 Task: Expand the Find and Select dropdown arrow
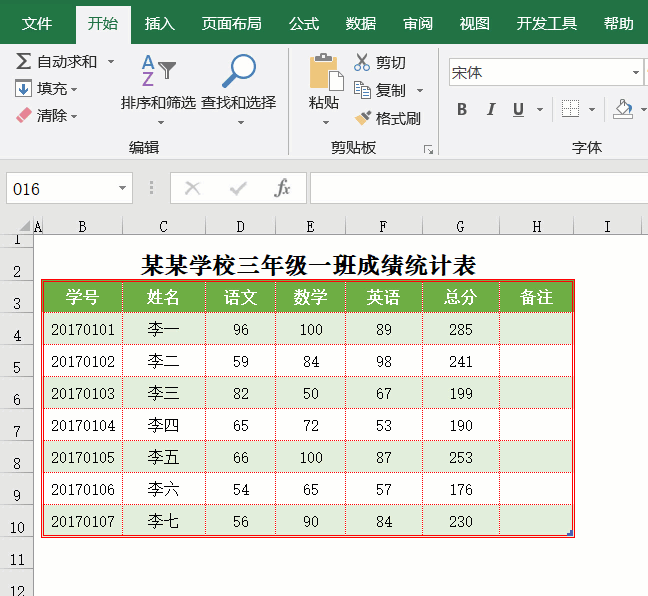tap(241, 122)
